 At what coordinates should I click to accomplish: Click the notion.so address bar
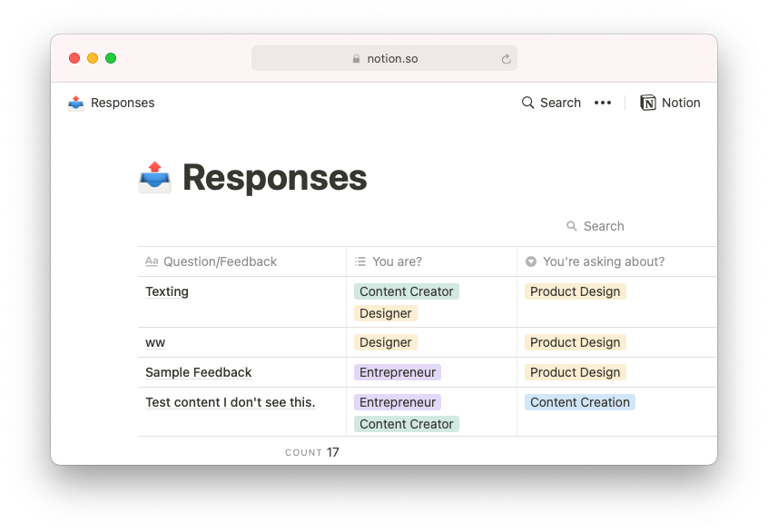point(385,58)
